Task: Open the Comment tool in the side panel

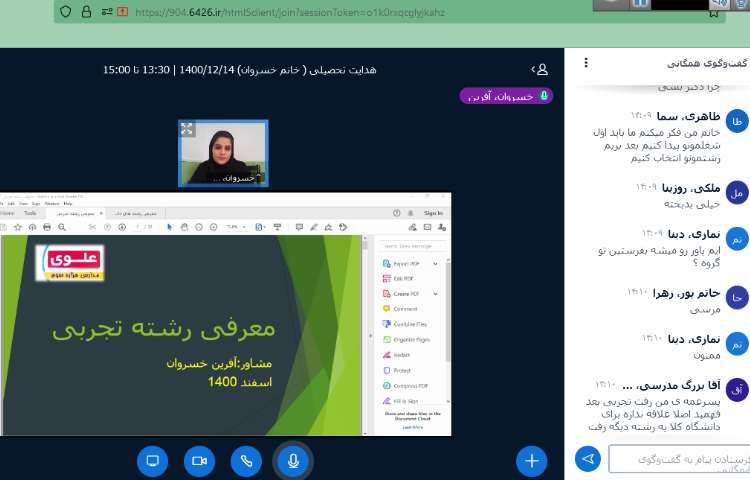Action: pos(400,309)
